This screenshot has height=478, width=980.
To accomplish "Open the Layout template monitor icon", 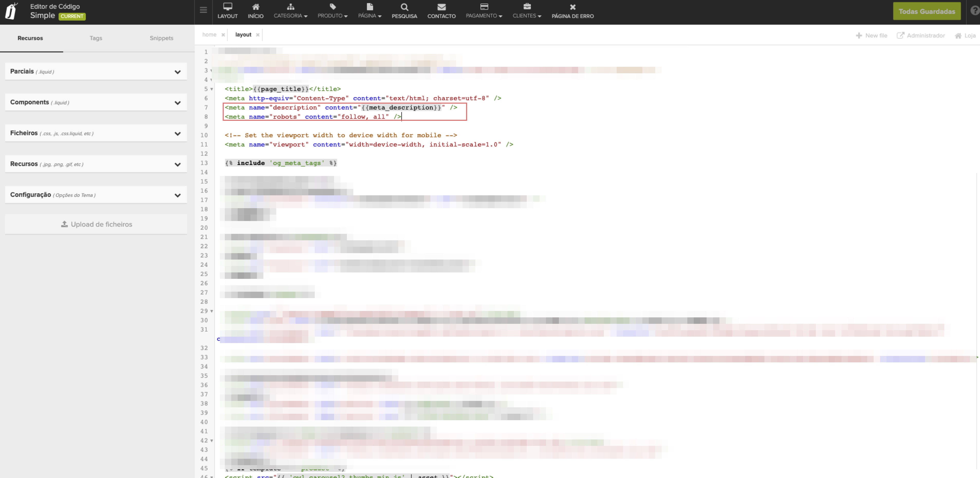I will [227, 6].
